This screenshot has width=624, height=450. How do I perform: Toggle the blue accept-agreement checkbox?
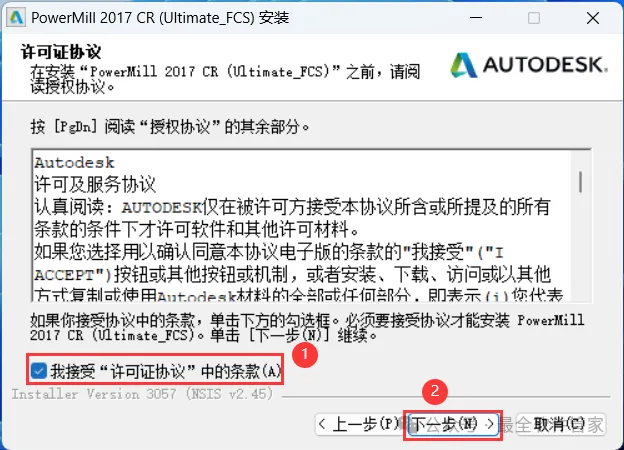pos(39,371)
